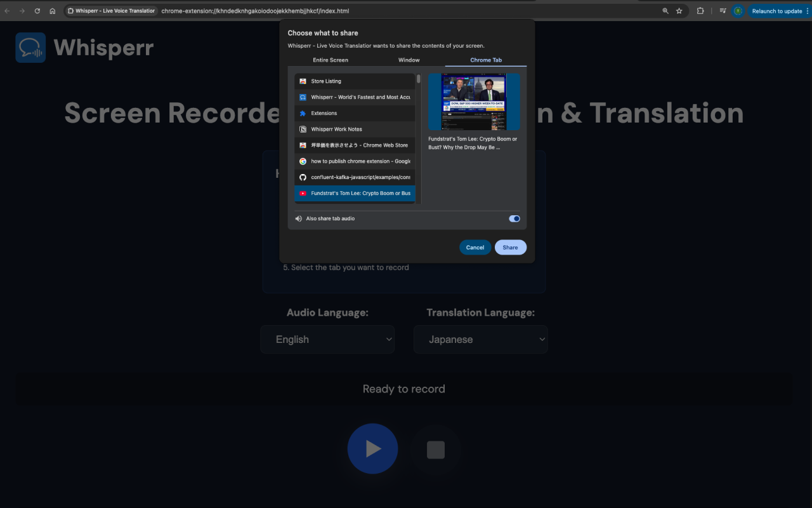Click the Whisperr extension name chip in address bar
Screen dimensions: 812x508
[x=111, y=11]
